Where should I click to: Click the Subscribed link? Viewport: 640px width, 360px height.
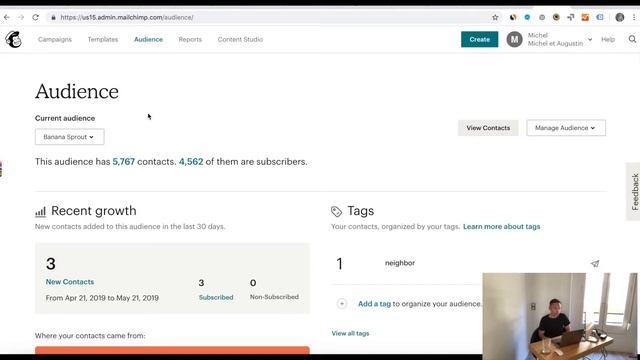click(x=216, y=297)
